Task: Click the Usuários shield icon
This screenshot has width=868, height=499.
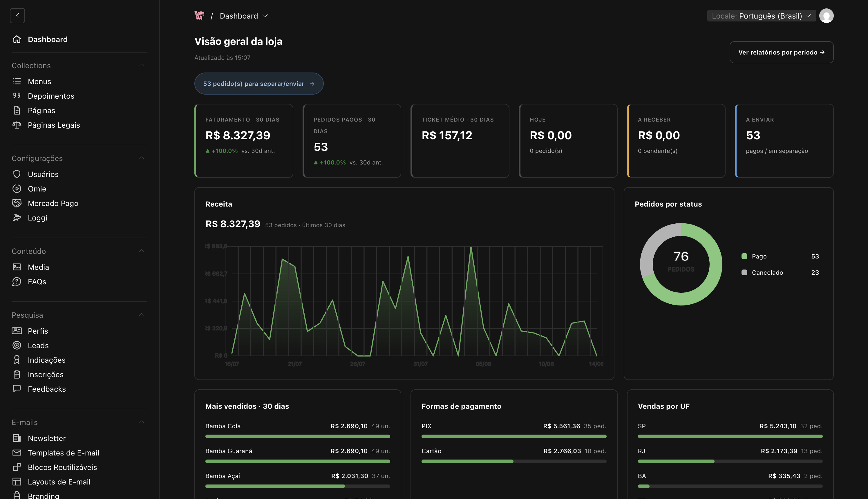Action: 17,174
